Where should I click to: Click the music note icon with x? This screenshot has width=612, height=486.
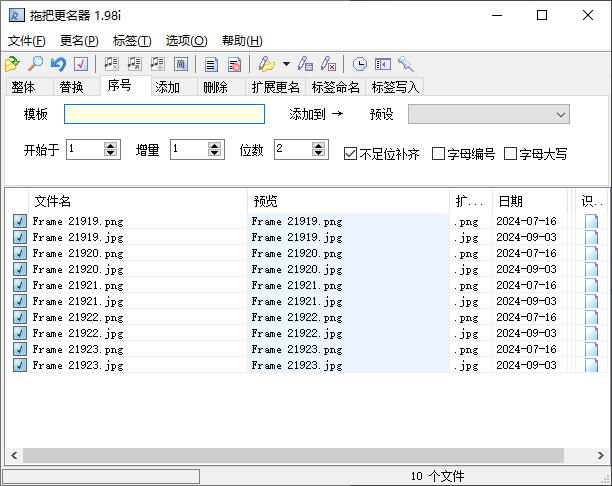112,64
